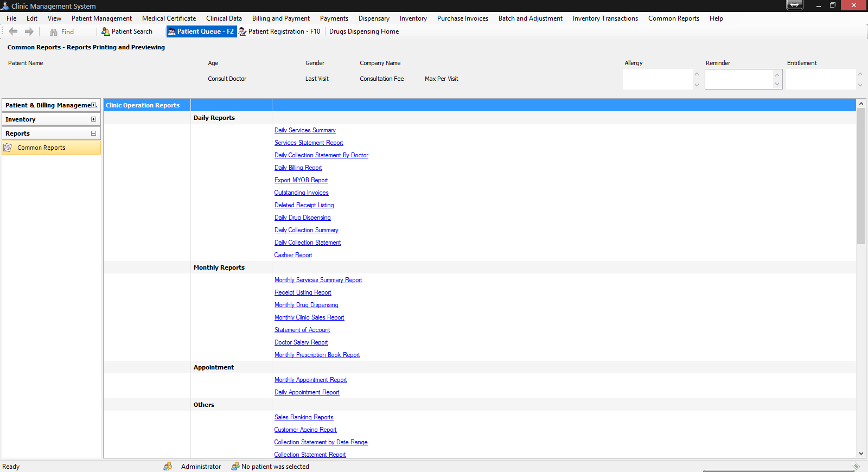Open Daily Billing Report link
This screenshot has width=868, height=472.
click(298, 168)
